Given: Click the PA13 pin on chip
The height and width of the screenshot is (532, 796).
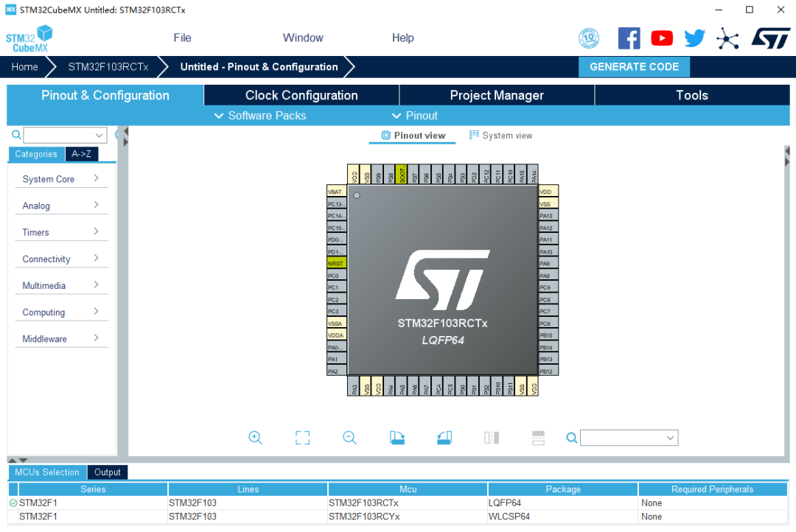Looking at the screenshot, I should tap(548, 216).
